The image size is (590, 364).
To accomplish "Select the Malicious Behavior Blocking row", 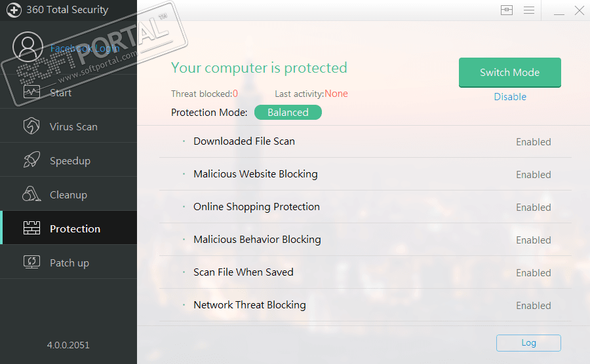I will [257, 240].
